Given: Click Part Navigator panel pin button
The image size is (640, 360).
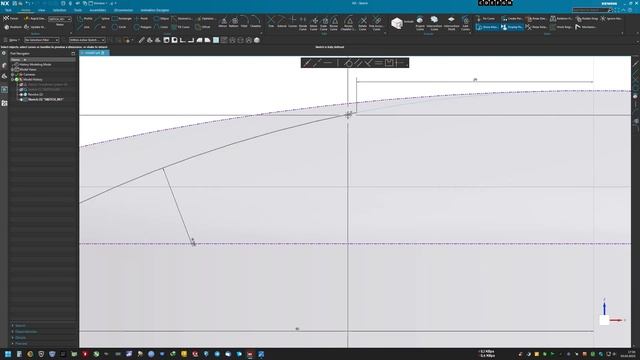Looking at the screenshot, I should (73, 53).
